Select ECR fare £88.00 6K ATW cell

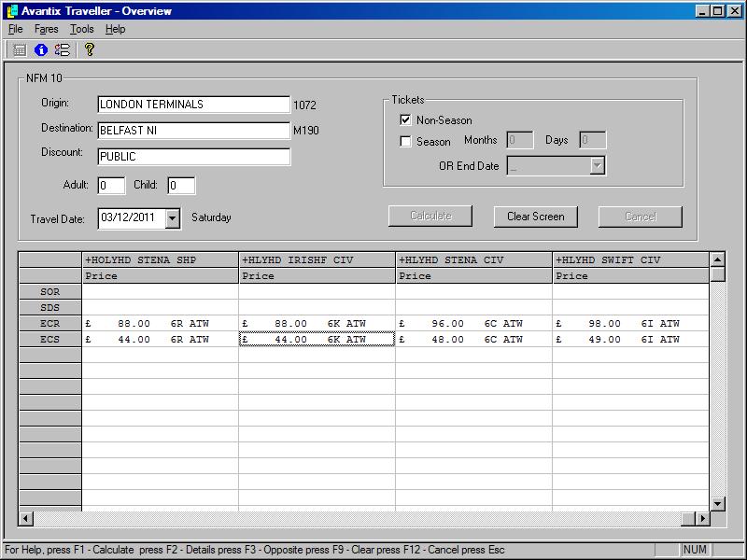click(317, 323)
